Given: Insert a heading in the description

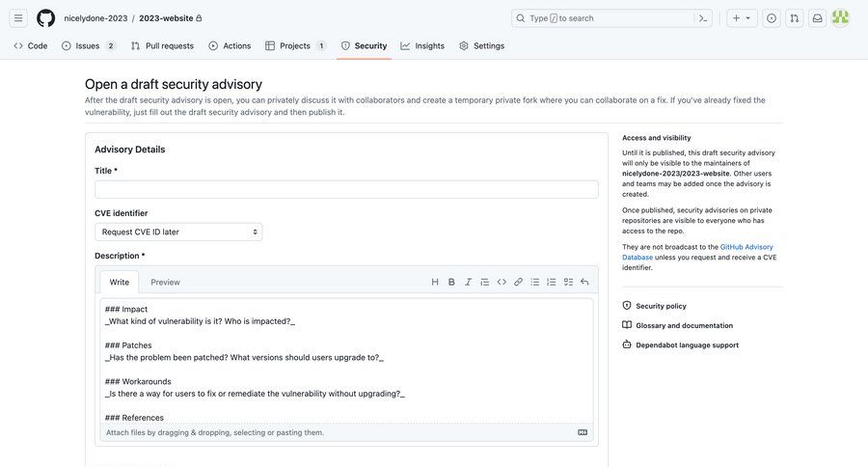Looking at the screenshot, I should pyautogui.click(x=435, y=282).
